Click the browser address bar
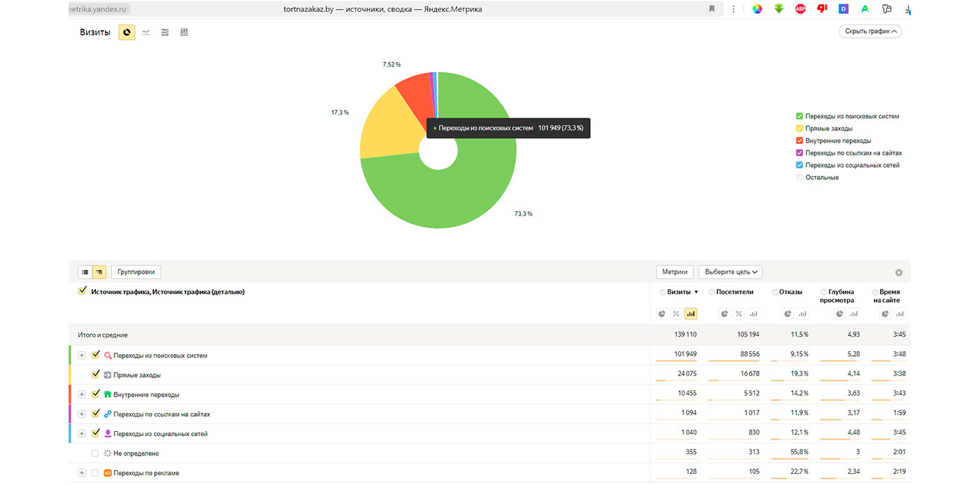The height and width of the screenshot is (485, 980). click(x=392, y=9)
